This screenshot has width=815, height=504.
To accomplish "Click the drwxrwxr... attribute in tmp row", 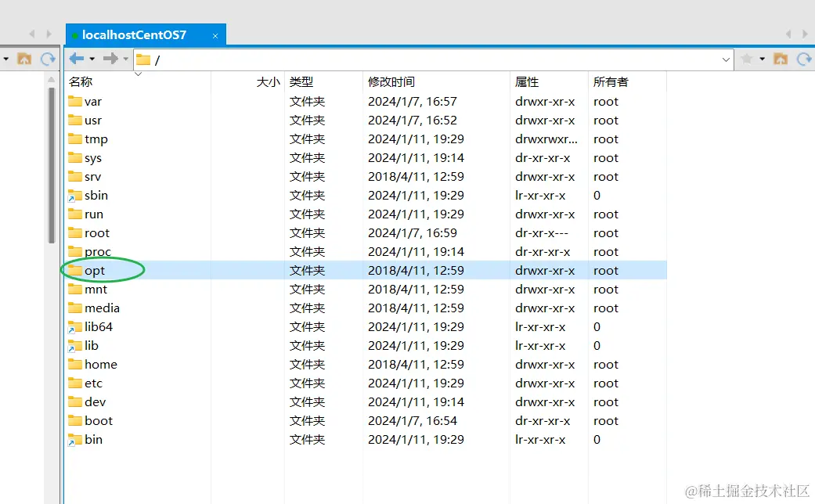I will pyautogui.click(x=546, y=139).
